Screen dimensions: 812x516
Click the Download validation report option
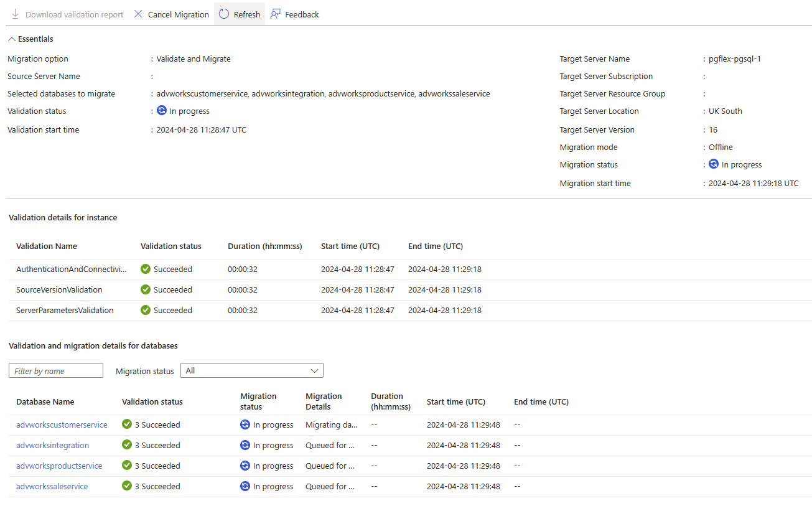coord(66,14)
